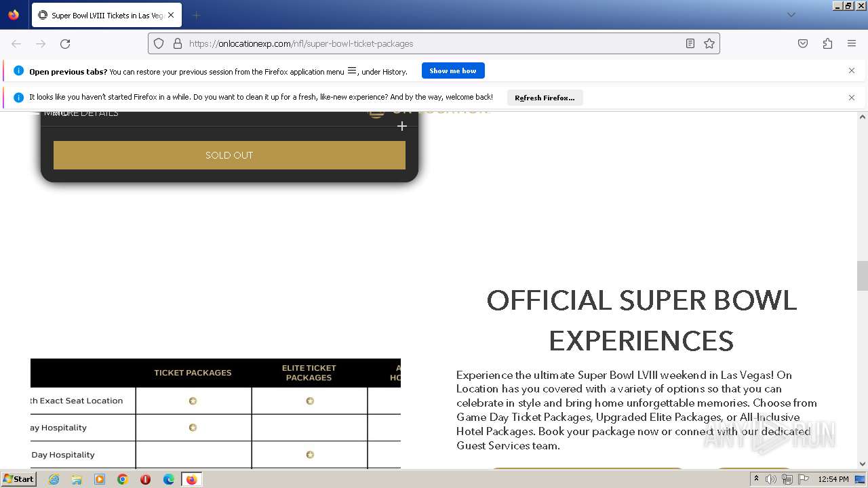Click the active Firefox taskbar button
Screen dimensions: 868x488
pos(191,479)
